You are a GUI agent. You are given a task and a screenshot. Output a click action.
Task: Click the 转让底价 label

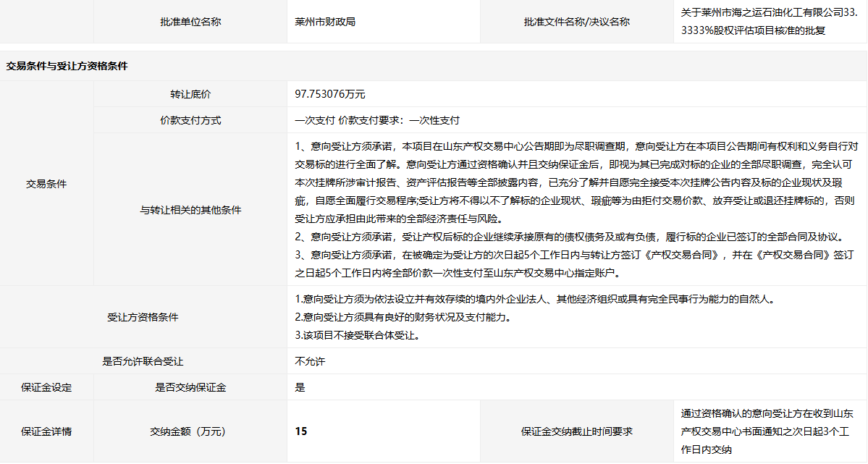pos(190,94)
